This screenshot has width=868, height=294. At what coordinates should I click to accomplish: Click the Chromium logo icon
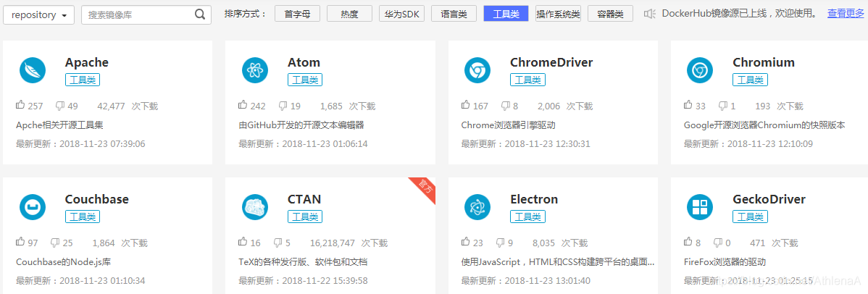point(700,70)
